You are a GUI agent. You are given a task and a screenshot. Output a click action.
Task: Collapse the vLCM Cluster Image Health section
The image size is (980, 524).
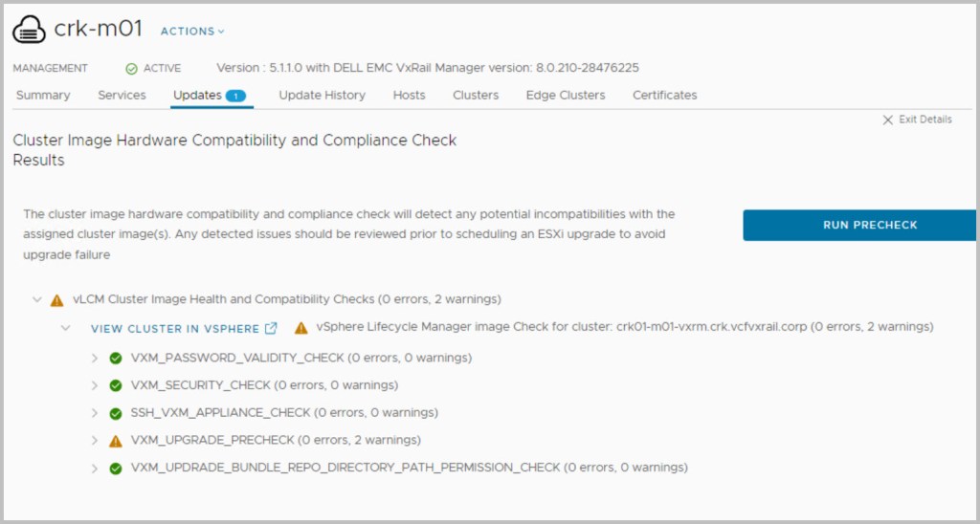tap(37, 299)
